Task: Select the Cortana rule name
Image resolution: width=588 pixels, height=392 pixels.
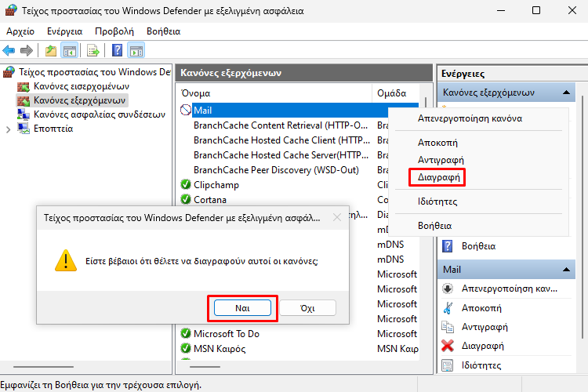Action: coord(210,200)
